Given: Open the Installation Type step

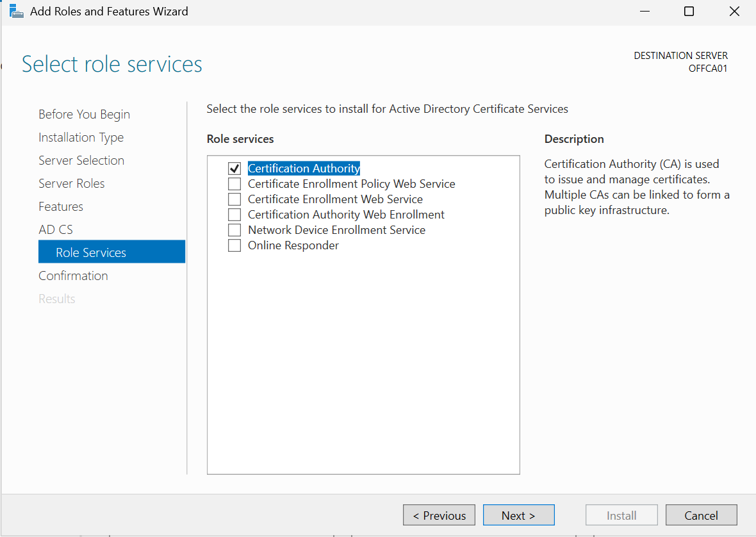Looking at the screenshot, I should [x=81, y=138].
